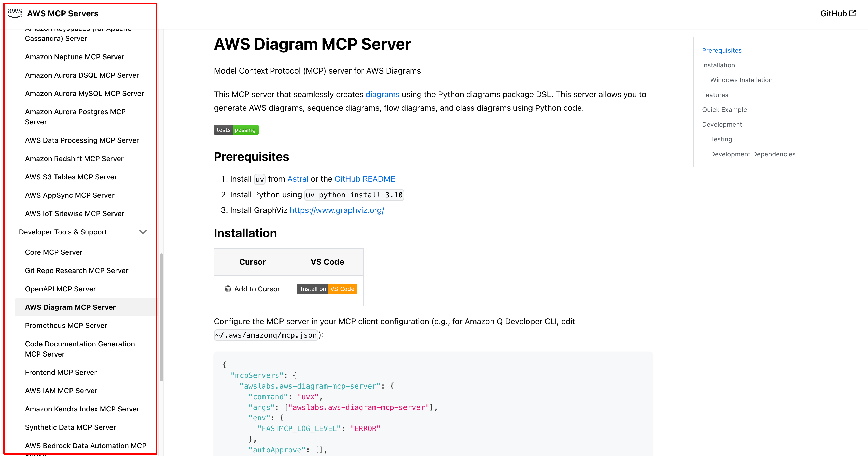Open Prometheus MCP Server page
This screenshot has width=868, height=456.
[x=66, y=325]
